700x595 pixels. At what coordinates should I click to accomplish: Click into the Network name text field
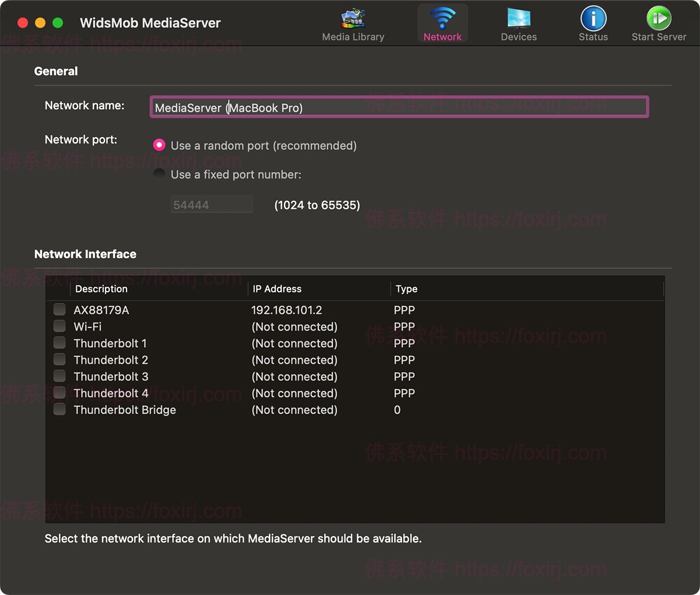(399, 107)
